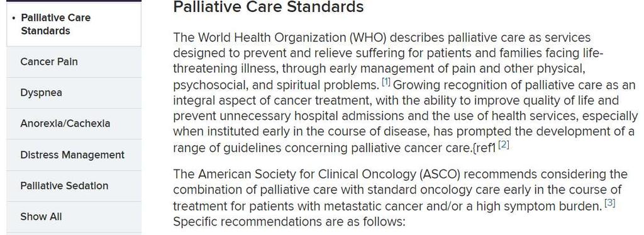The width and height of the screenshot is (644, 235).
Task: Open the Palliative Sedation section
Action: [x=74, y=186]
